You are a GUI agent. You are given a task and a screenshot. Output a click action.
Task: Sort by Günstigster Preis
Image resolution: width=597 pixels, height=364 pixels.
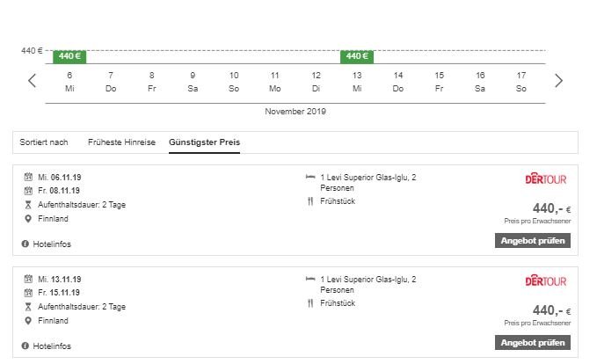tap(204, 142)
